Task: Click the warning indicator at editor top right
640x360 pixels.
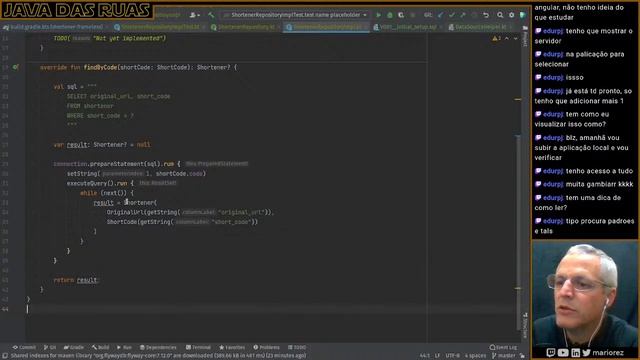Action: click(496, 38)
